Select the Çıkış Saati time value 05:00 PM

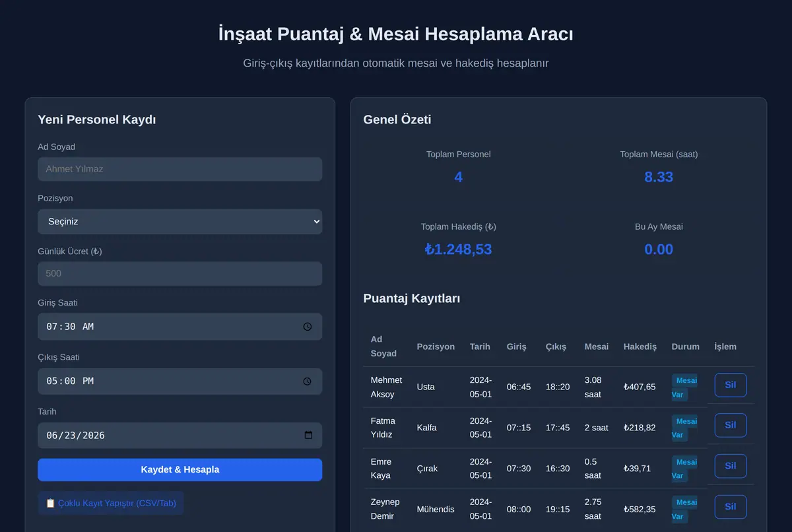pyautogui.click(x=70, y=382)
